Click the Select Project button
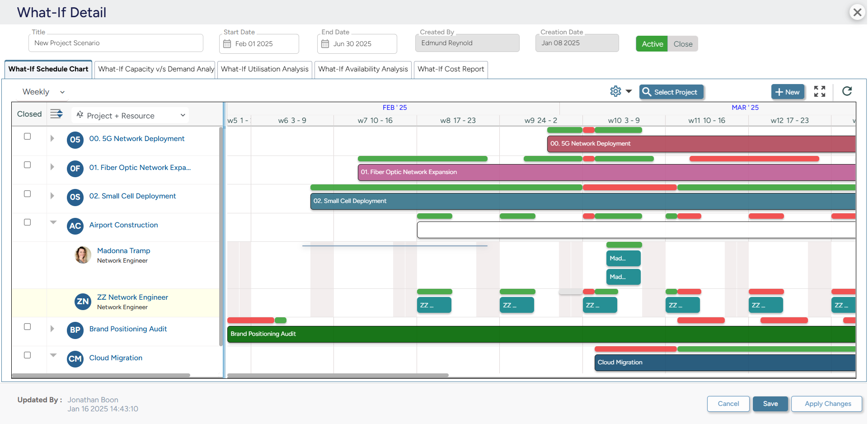Screen dimensions: 868x424 (671, 92)
